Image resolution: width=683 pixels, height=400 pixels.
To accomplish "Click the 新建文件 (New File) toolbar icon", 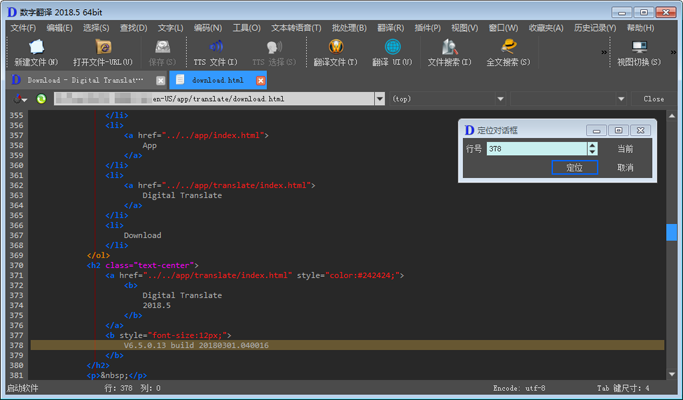I will [x=36, y=48].
